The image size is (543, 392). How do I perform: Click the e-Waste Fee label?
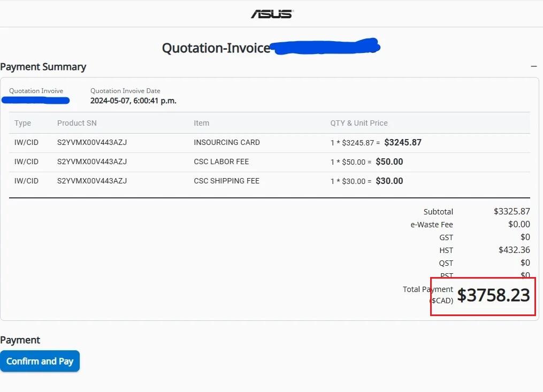click(x=432, y=225)
